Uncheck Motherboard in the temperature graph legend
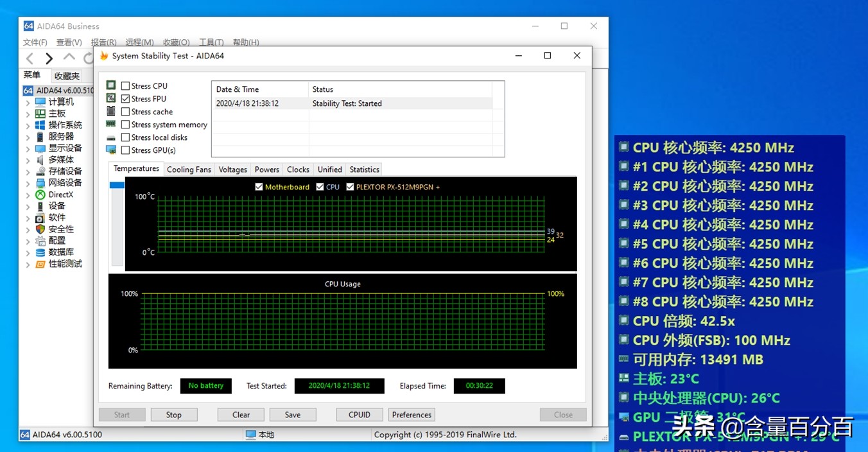Screen dimensions: 868x452 pos(259,187)
